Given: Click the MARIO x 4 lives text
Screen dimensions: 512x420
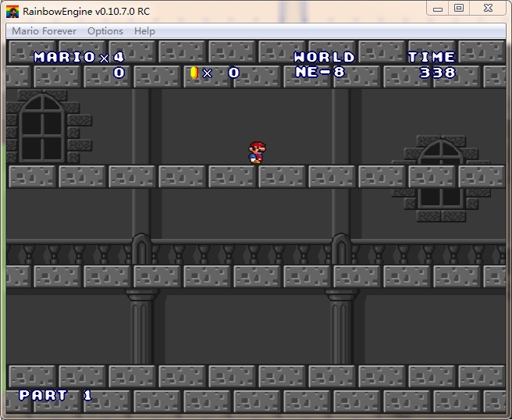Looking at the screenshot, I should pos(80,58).
